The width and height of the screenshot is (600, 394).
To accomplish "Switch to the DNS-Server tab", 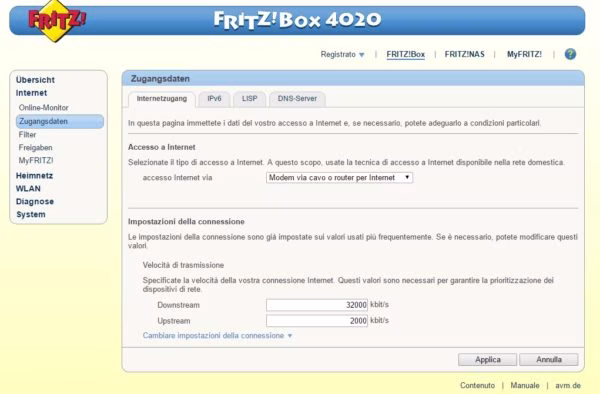I will point(297,99).
